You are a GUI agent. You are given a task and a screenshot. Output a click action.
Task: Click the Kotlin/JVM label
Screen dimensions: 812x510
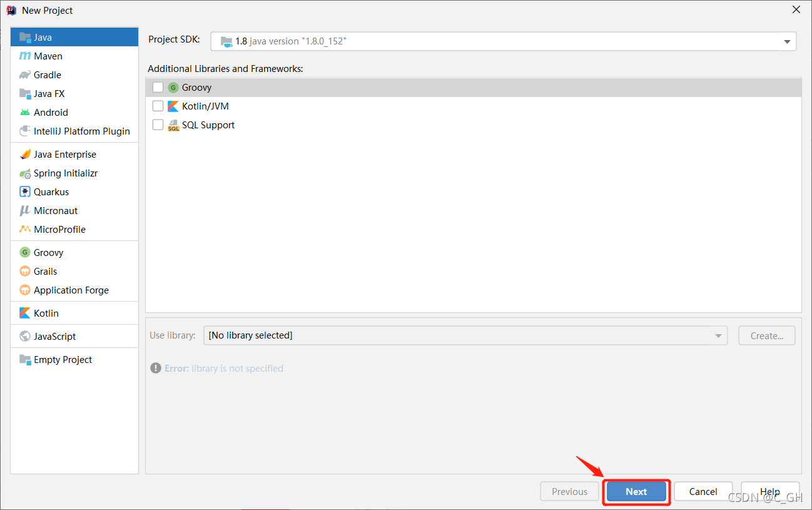coord(205,106)
